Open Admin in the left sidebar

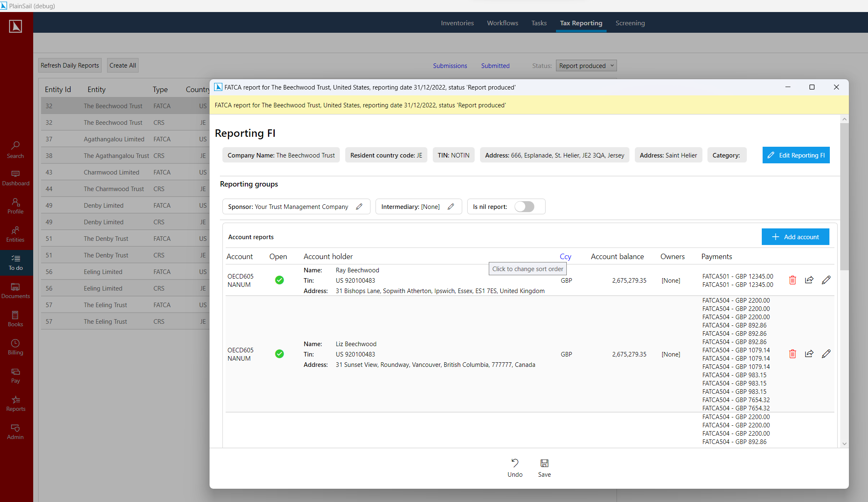tap(15, 432)
